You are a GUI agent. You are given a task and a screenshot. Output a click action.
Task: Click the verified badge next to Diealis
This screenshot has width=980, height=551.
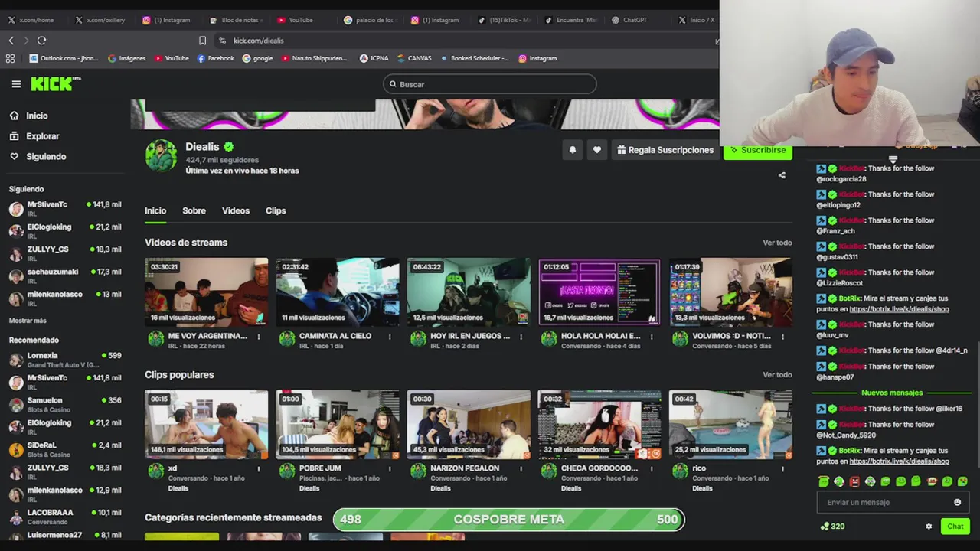tap(228, 146)
